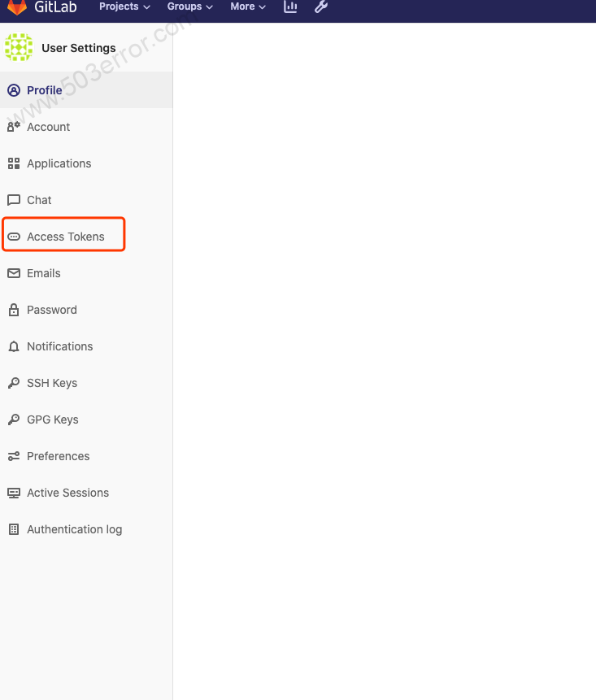The height and width of the screenshot is (700, 596).
Task: Click the Password padlock icon
Action: tap(13, 309)
